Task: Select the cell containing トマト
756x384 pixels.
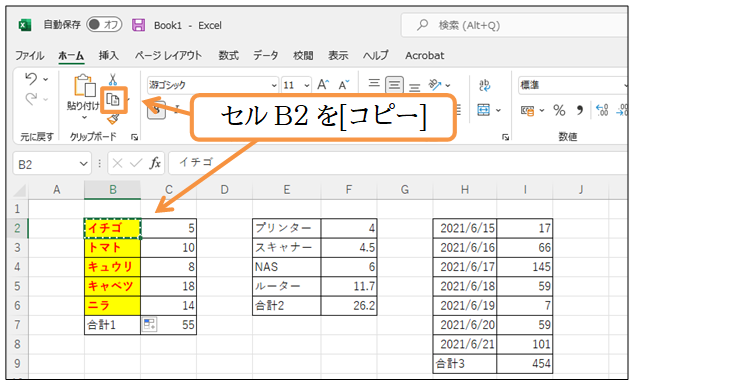Action: click(x=112, y=247)
